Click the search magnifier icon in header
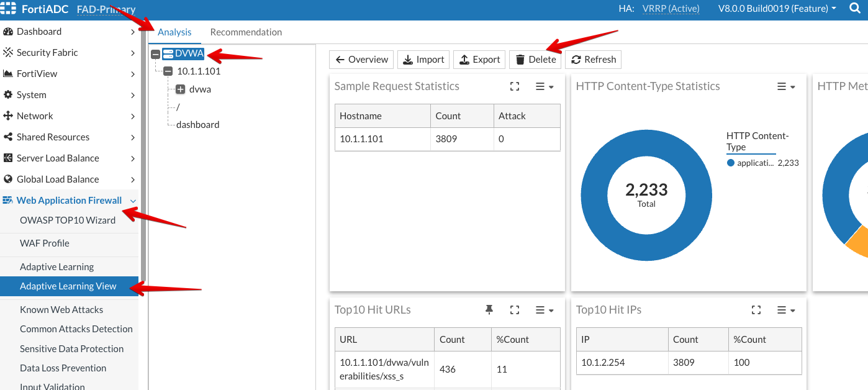 click(x=854, y=9)
